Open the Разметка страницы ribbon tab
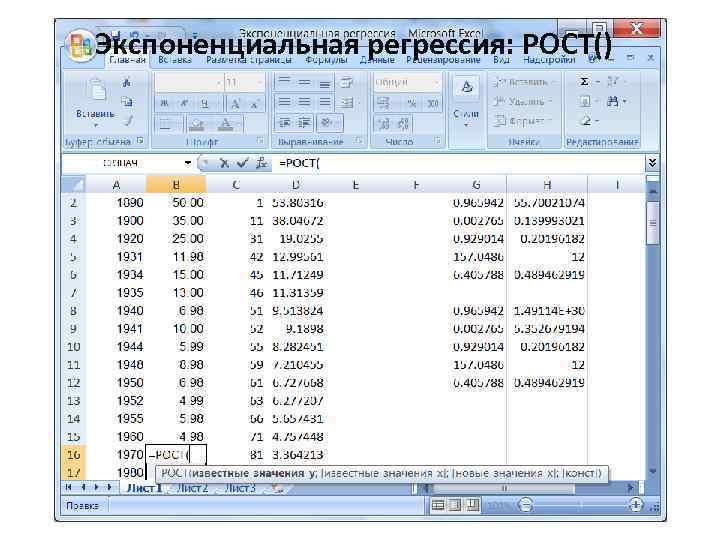The image size is (720, 540). click(248, 60)
